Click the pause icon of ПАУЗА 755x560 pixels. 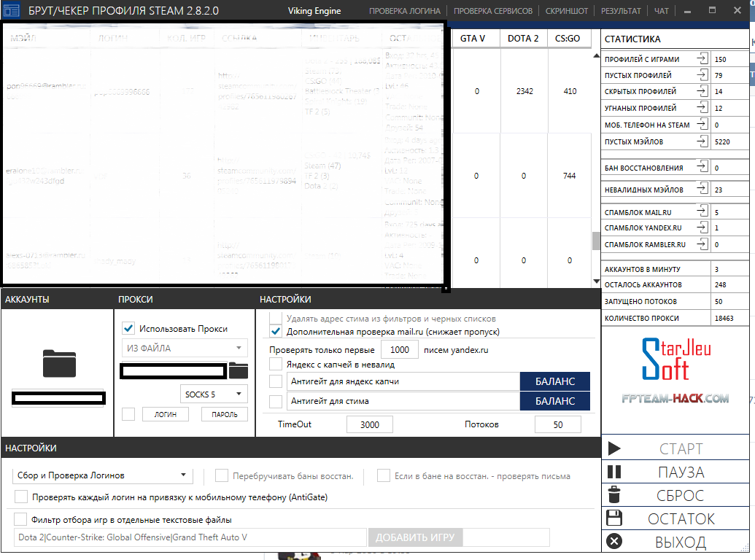click(614, 472)
